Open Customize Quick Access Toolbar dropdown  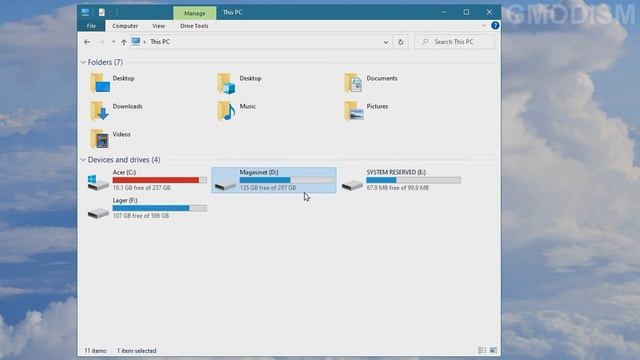point(111,13)
